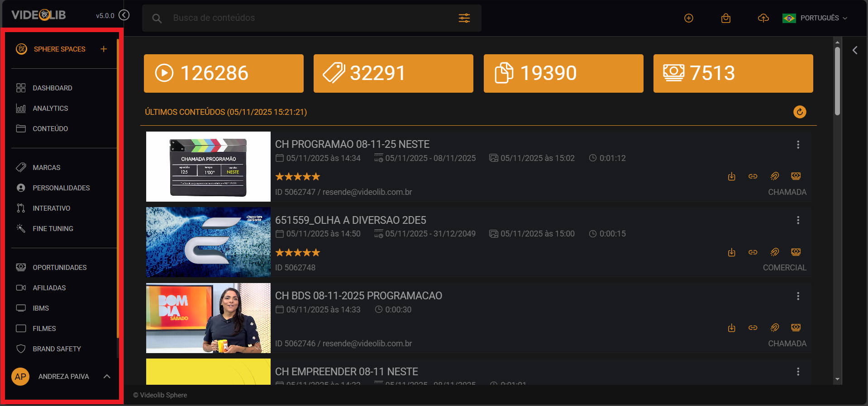Open the Português language dropdown
868x406 pixels.
[815, 18]
